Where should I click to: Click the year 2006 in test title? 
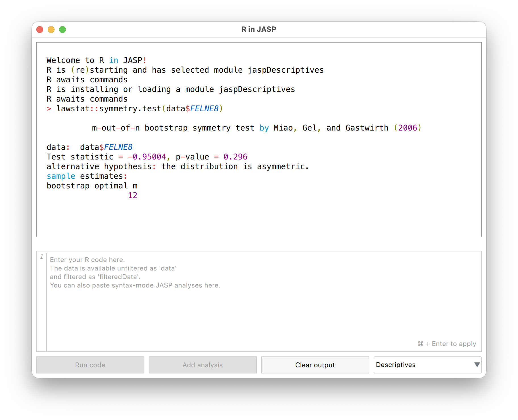[x=408, y=128]
